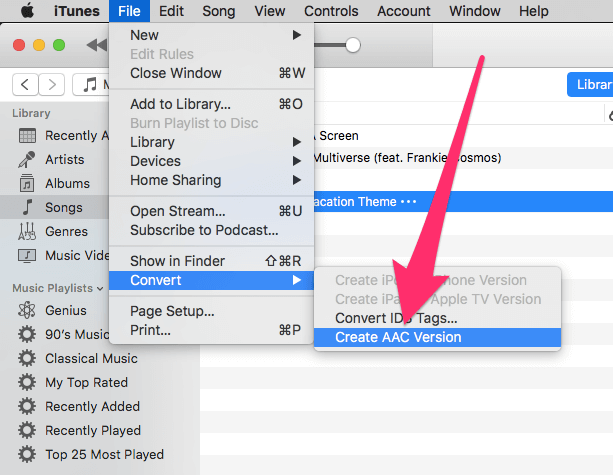Click the green full-screen window button
Viewport: 613px width, 475px height.
pyautogui.click(x=59, y=46)
